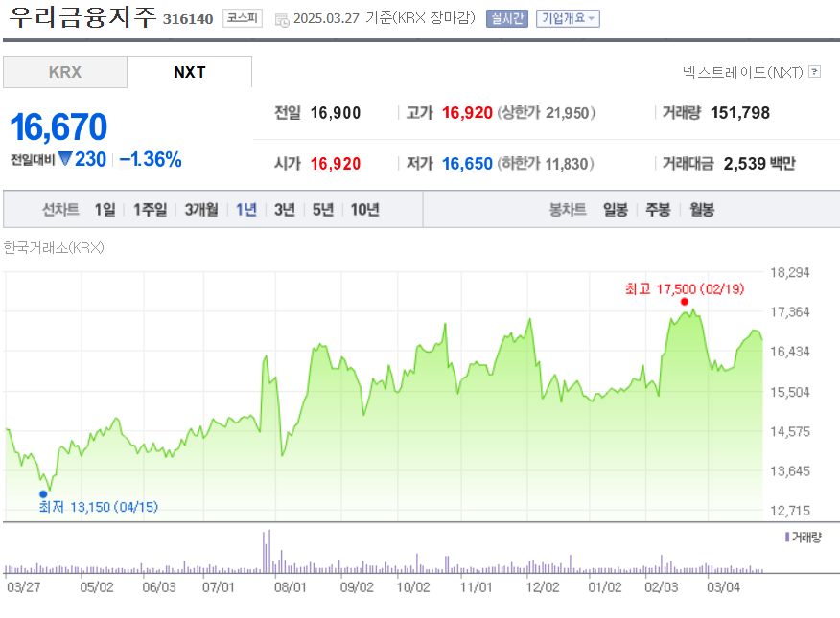Click the 12,715 price axis label
840x618 pixels.
(x=789, y=511)
